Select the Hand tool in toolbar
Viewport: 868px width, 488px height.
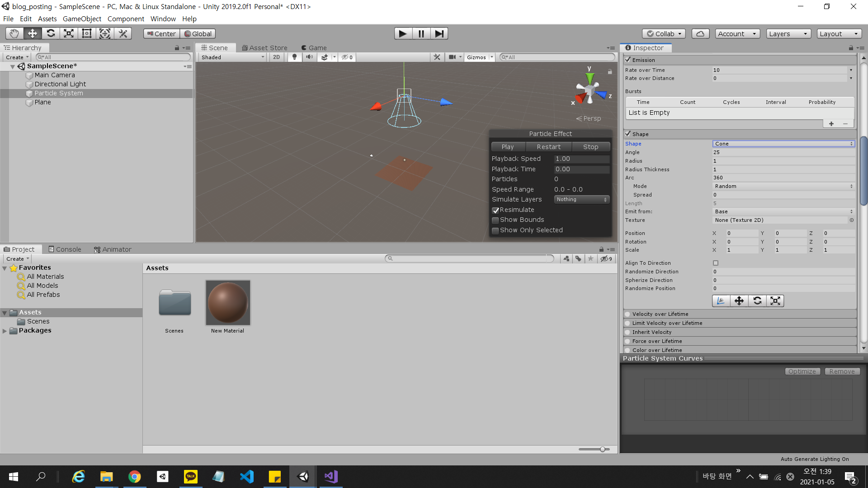14,33
